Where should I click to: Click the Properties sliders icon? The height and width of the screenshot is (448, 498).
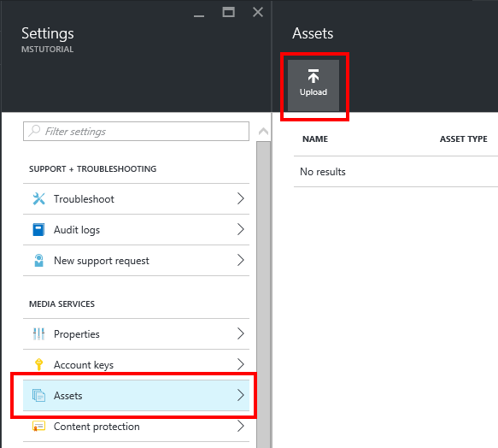pyautogui.click(x=38, y=333)
